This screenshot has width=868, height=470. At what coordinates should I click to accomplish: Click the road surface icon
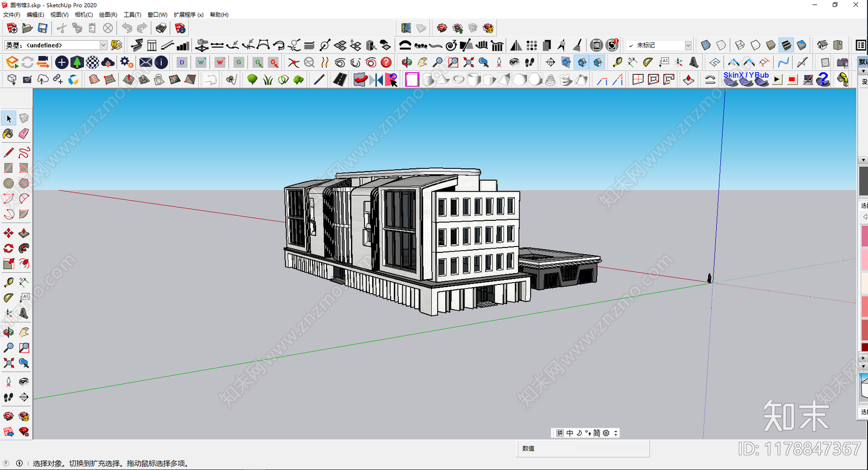click(x=340, y=80)
